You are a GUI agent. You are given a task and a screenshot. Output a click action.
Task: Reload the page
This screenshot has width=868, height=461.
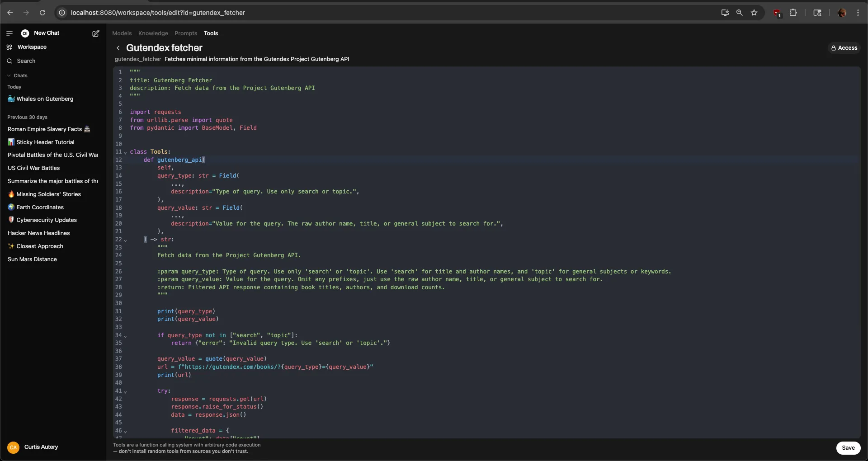42,13
